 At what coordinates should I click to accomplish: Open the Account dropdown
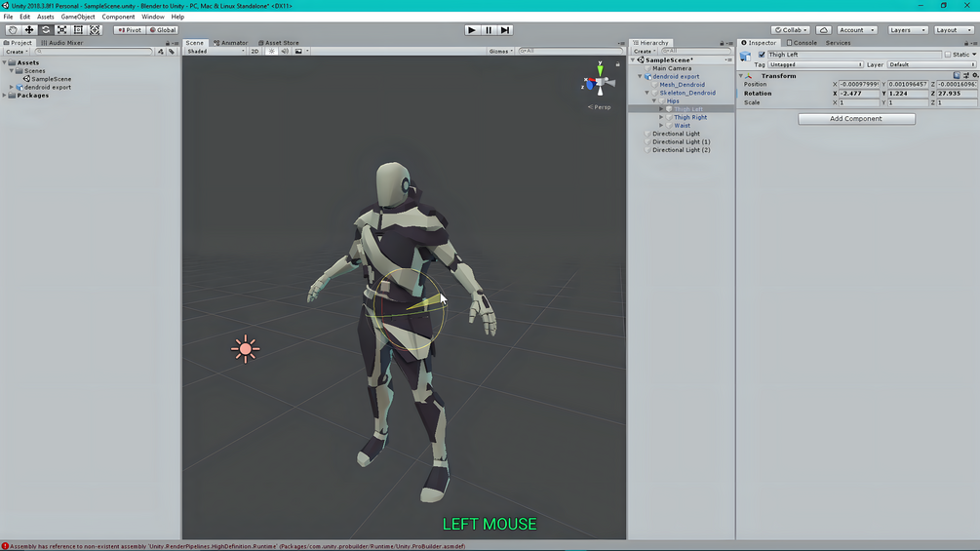(x=856, y=30)
